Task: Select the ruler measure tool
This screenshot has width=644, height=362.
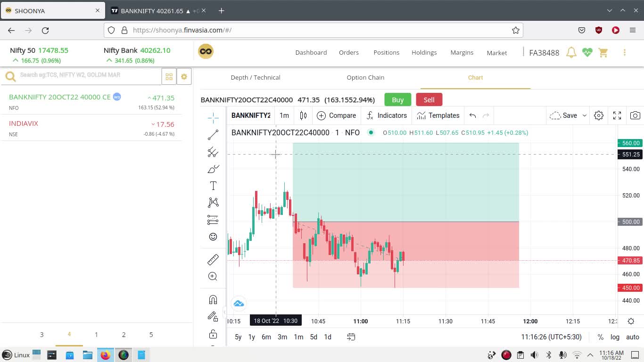Action: 213,259
